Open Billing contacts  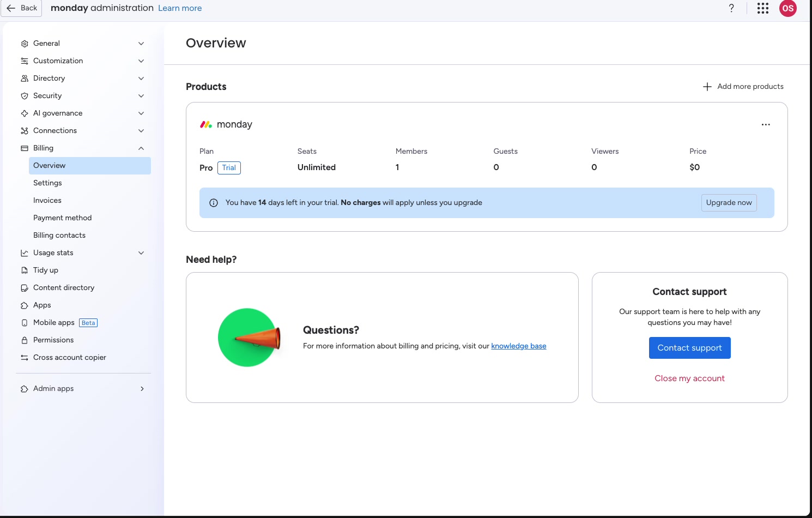(x=90, y=236)
